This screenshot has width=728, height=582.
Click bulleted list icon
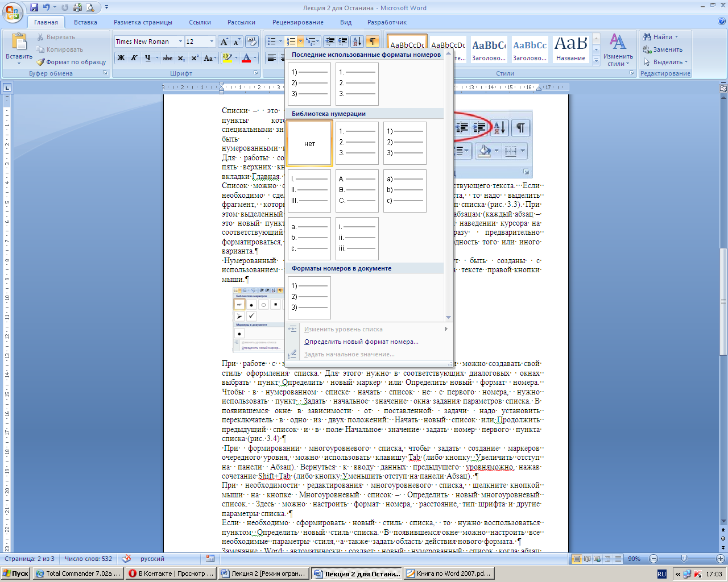coord(271,41)
